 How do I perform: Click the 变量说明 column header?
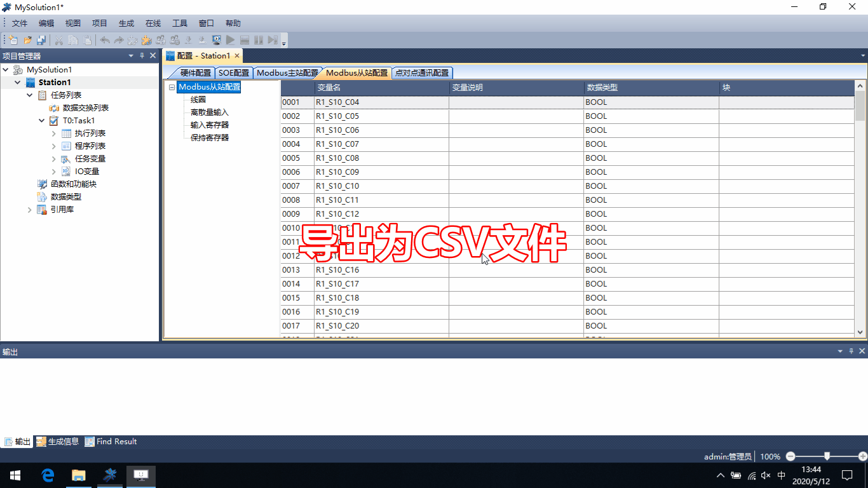(517, 88)
